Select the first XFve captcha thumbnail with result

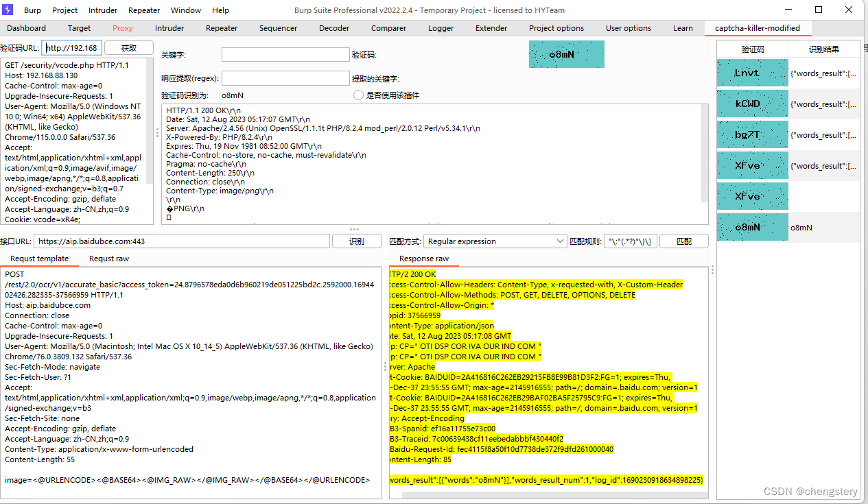coord(753,165)
